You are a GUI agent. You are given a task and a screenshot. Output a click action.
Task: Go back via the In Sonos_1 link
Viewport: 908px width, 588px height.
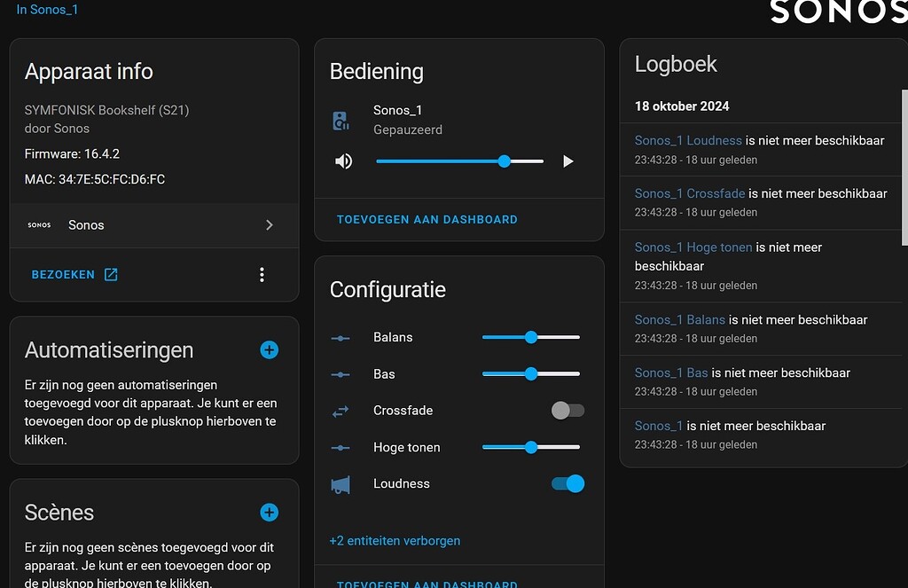47,10
